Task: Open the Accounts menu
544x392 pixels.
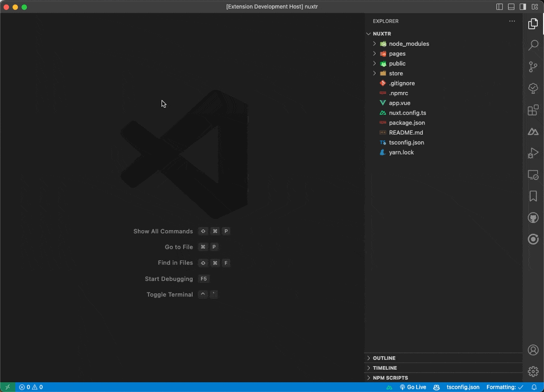Action: coord(533,350)
